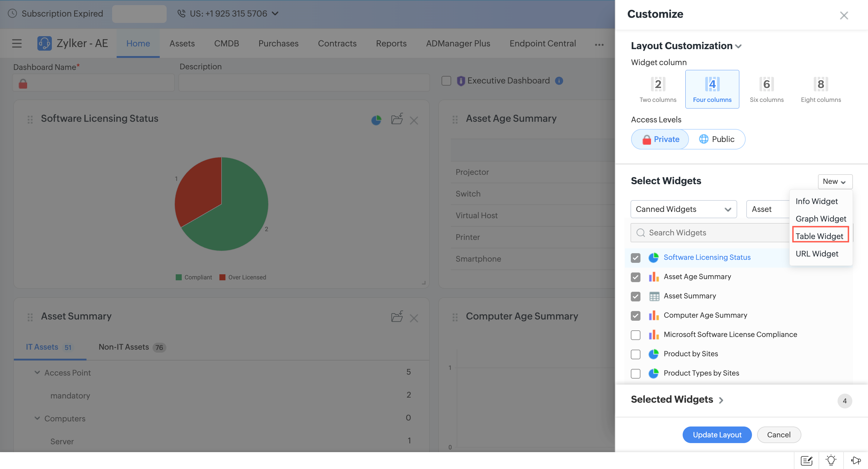Screen dimensions: 868x469
Task: Click the hamburger menu icon
Action: (x=17, y=43)
